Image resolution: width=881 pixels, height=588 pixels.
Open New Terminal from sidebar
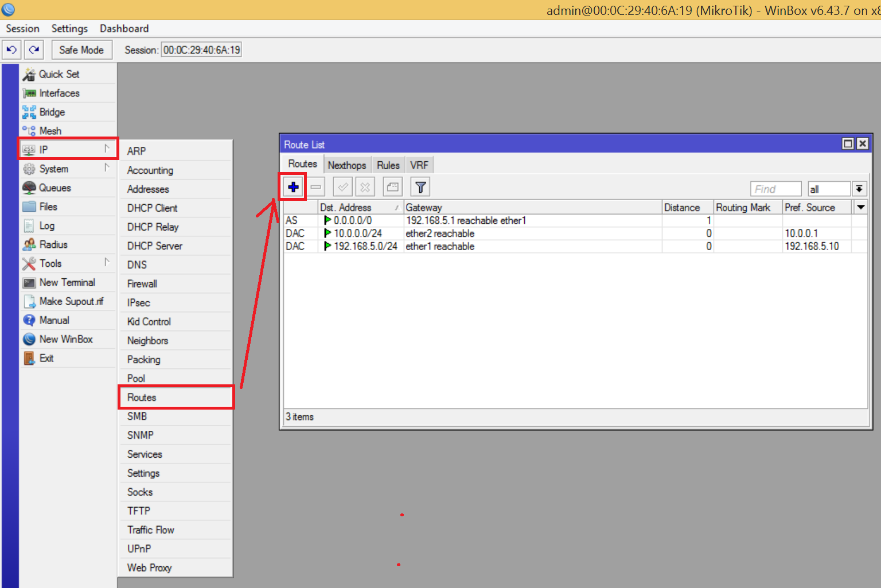[x=68, y=282]
